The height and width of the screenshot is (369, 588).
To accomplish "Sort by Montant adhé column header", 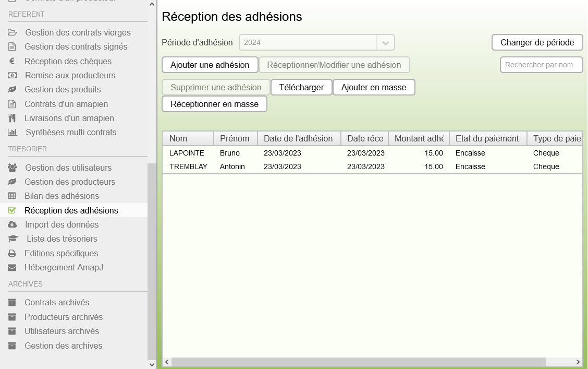I will (419, 138).
